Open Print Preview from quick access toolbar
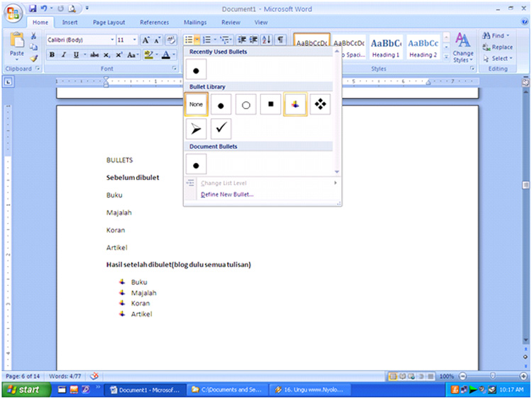This screenshot has width=532, height=399. click(x=72, y=9)
